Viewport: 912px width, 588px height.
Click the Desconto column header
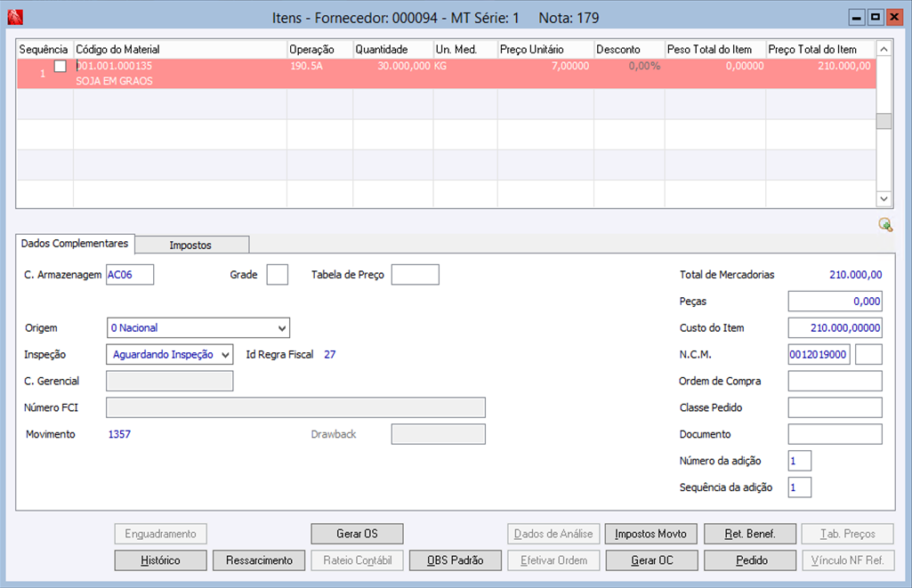coord(629,50)
